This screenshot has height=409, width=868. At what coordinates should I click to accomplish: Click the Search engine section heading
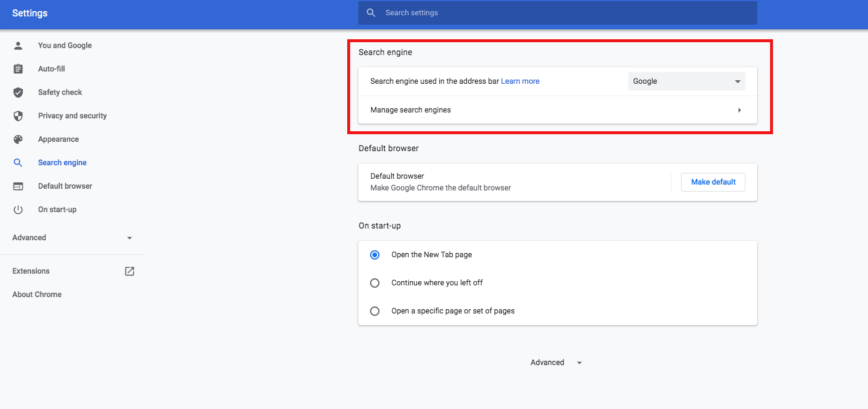(385, 52)
